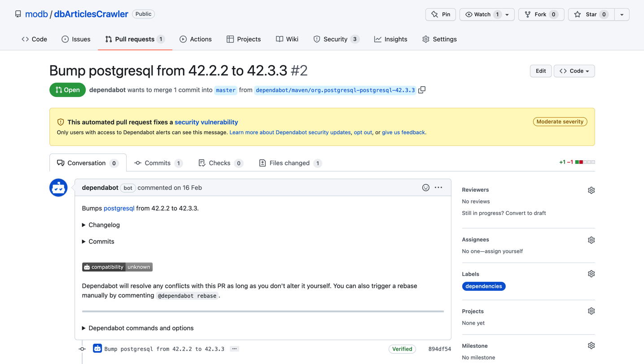Click small dependabot avatar on commit line
Screen dimensions: 644x364
pyautogui.click(x=97, y=348)
